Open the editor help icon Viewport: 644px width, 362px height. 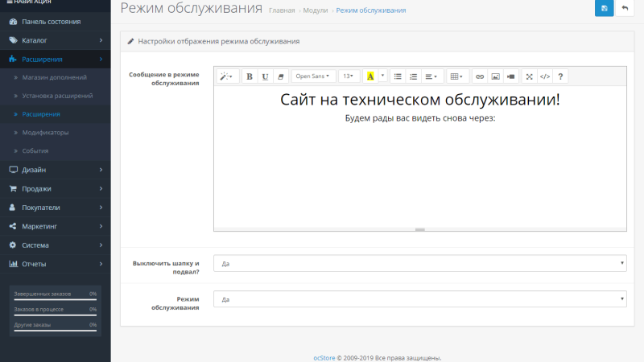[560, 76]
